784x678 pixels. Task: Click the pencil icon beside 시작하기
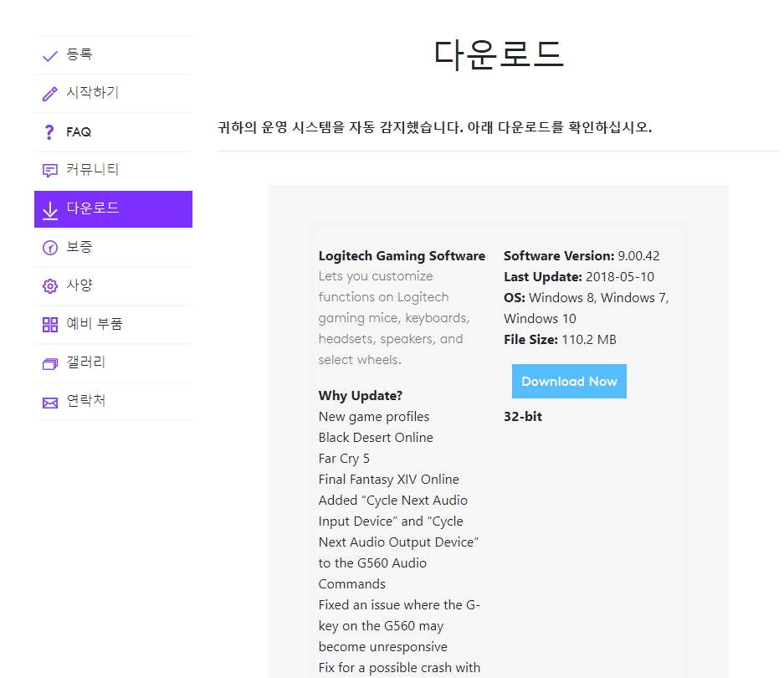click(x=50, y=94)
